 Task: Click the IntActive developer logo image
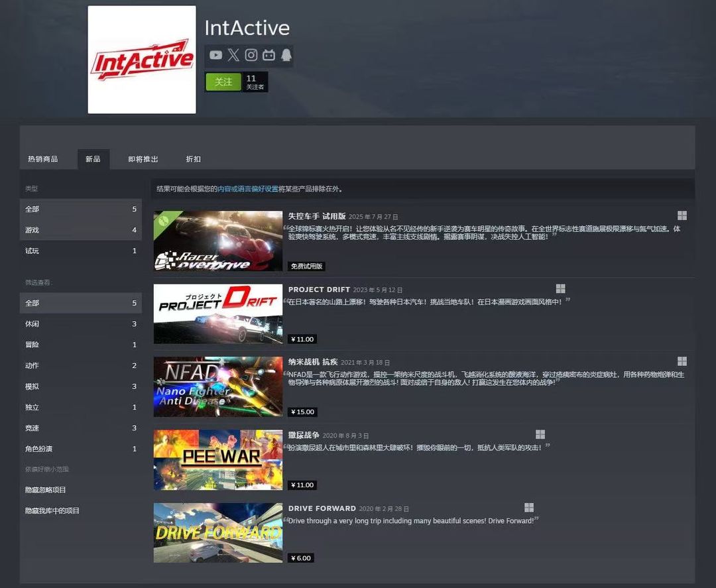142,60
